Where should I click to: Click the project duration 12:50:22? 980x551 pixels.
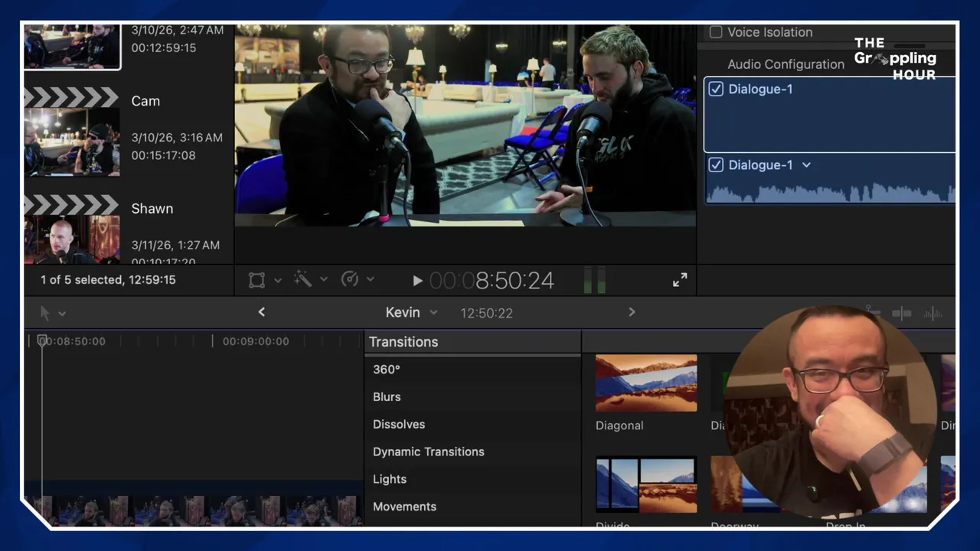point(486,313)
